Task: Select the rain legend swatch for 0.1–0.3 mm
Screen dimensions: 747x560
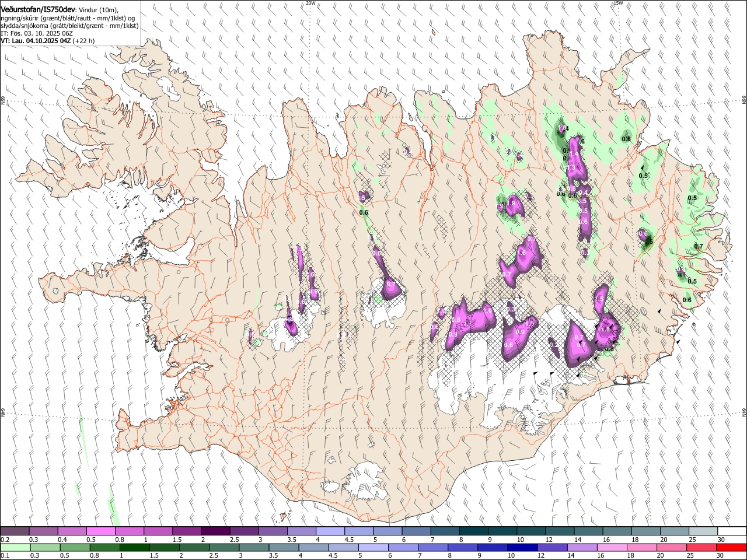Action: (x=15, y=547)
